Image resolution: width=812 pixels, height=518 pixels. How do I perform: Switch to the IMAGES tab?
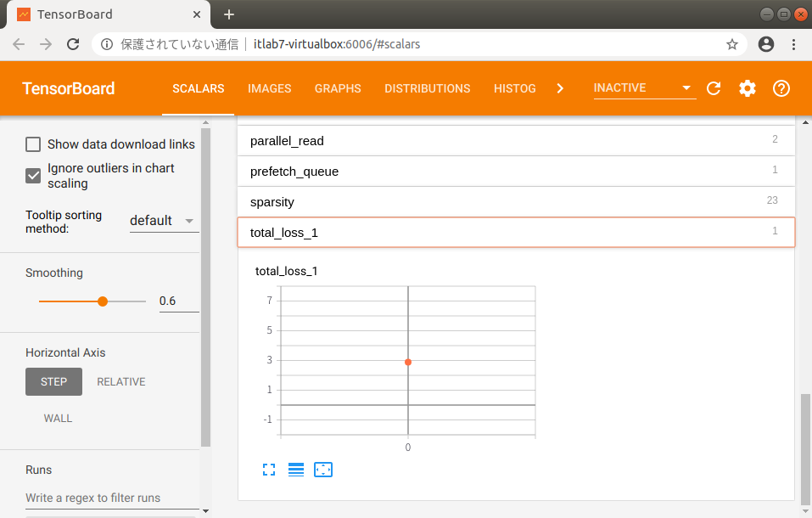pyautogui.click(x=269, y=88)
